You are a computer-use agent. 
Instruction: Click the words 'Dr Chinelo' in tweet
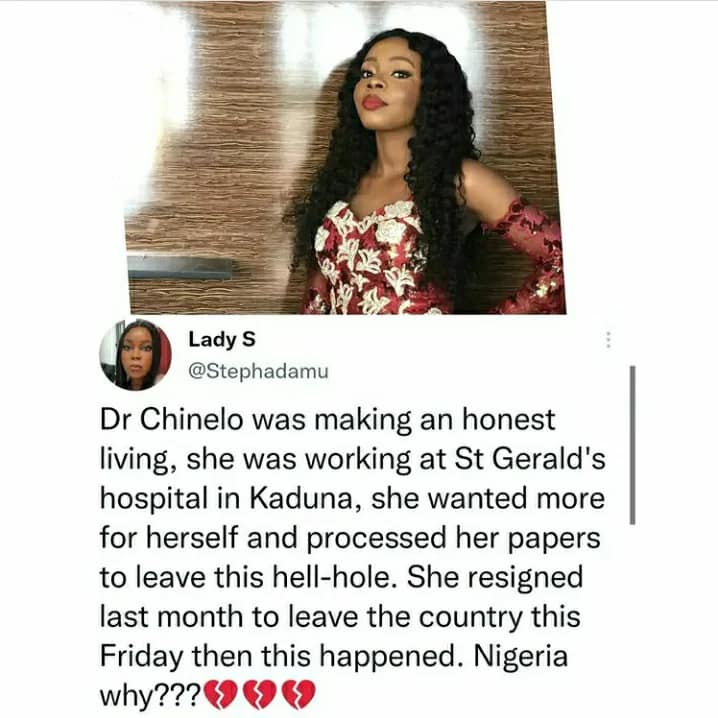pyautogui.click(x=171, y=419)
